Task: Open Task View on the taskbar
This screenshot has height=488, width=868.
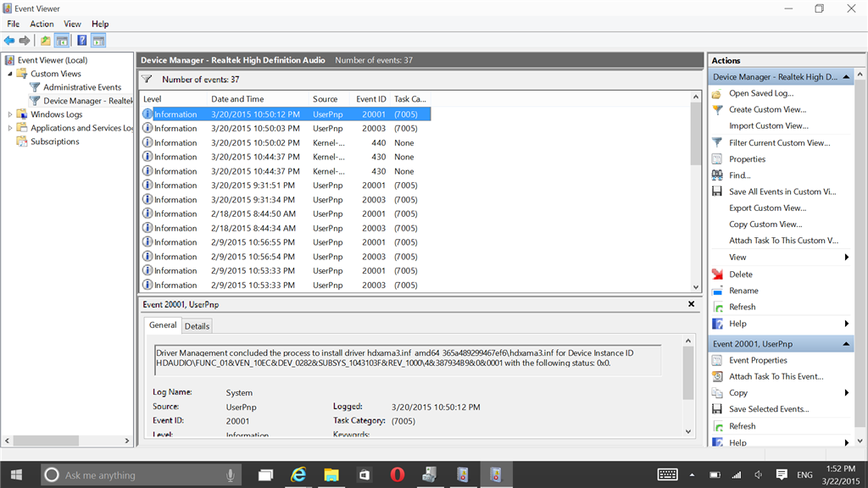Action: (265, 474)
